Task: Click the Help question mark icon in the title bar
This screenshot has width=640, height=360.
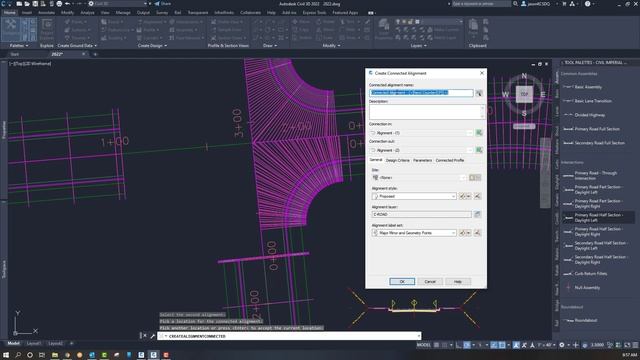Action: click(x=587, y=4)
